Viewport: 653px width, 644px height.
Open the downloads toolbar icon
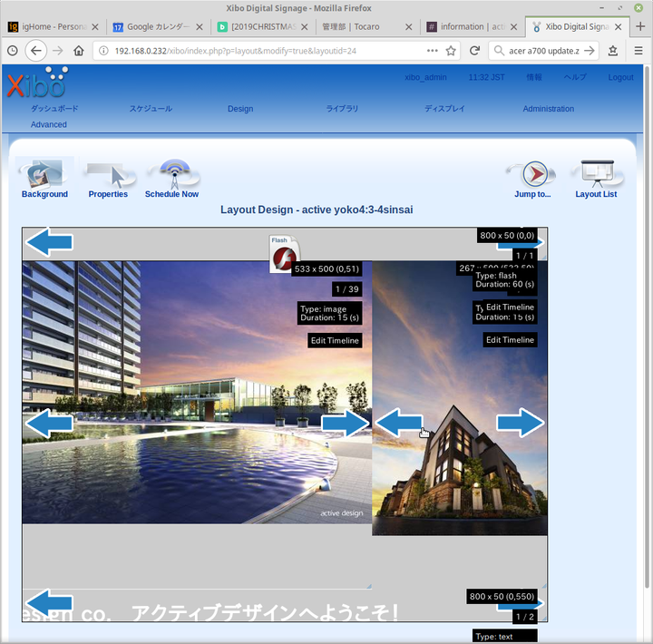(x=612, y=51)
